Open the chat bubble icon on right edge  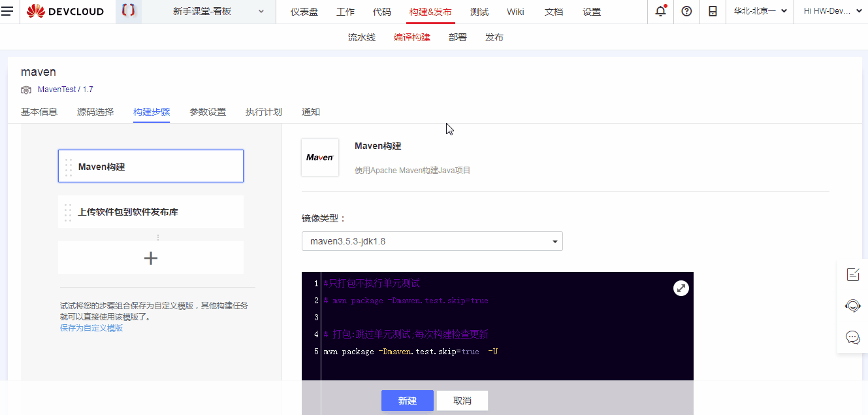click(x=853, y=338)
